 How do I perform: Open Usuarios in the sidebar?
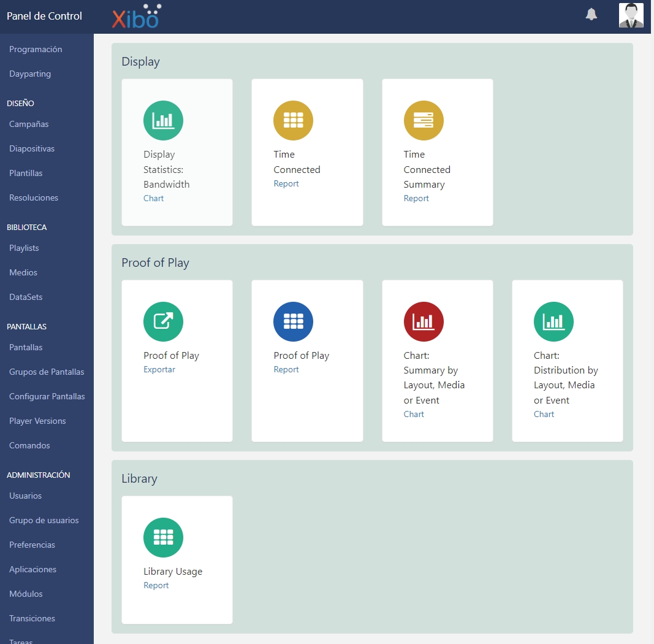coord(26,496)
